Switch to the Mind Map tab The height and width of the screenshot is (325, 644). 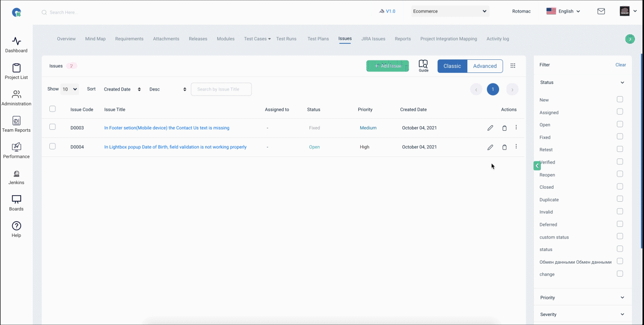point(96,39)
